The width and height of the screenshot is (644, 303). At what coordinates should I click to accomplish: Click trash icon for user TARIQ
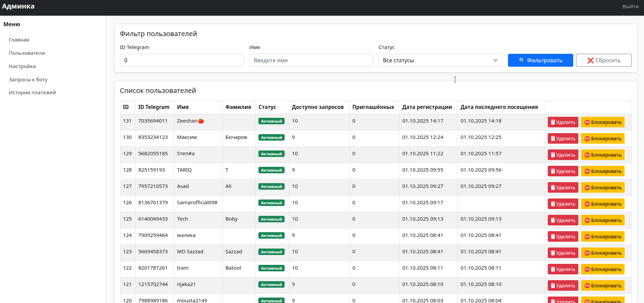click(x=553, y=171)
